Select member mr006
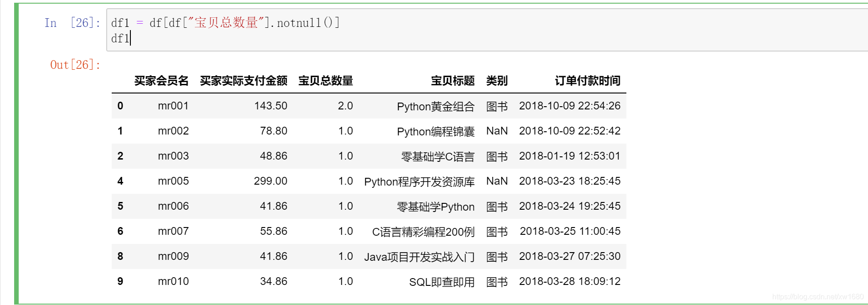 coord(173,206)
